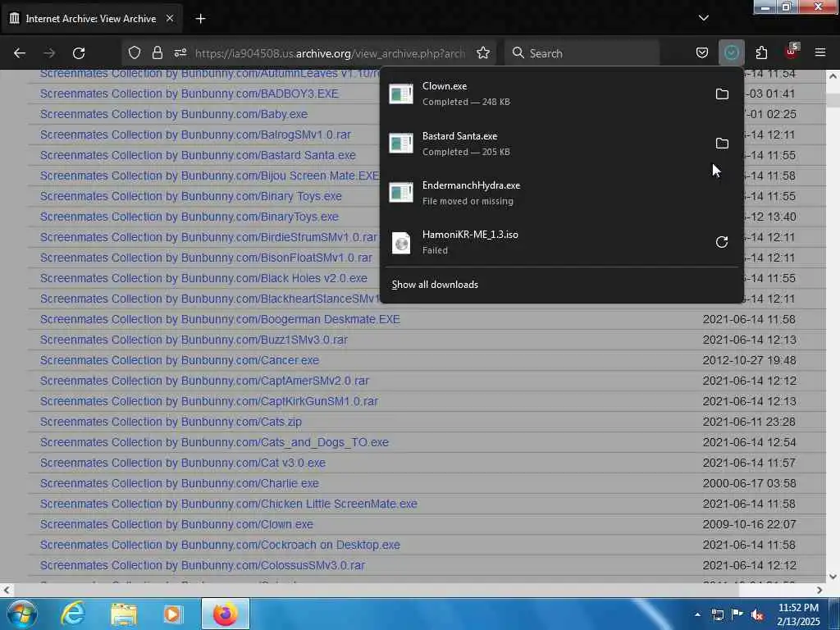Open CaptKirkGunSM1.0.rar link
The width and height of the screenshot is (840, 630).
(x=209, y=401)
